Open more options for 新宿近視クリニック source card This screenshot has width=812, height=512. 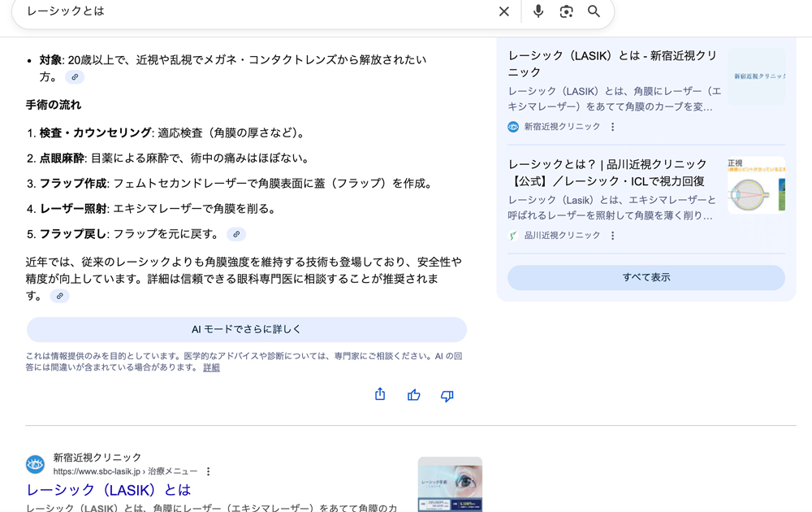(612, 127)
